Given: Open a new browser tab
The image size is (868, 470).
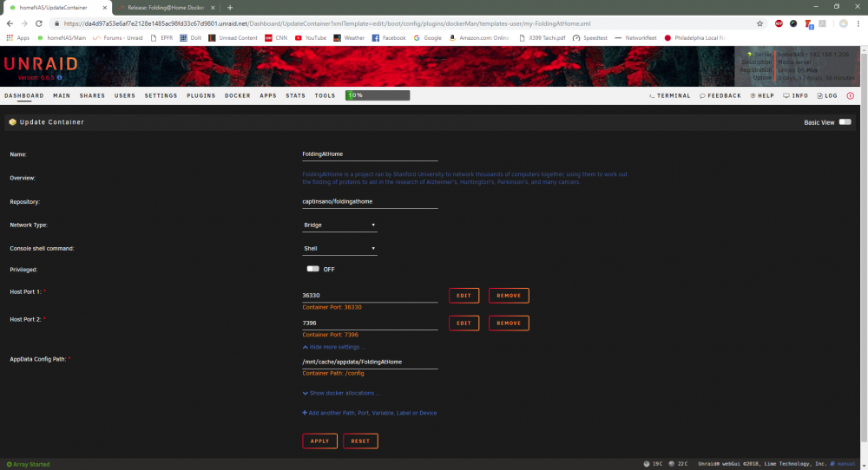Looking at the screenshot, I should 230,7.
